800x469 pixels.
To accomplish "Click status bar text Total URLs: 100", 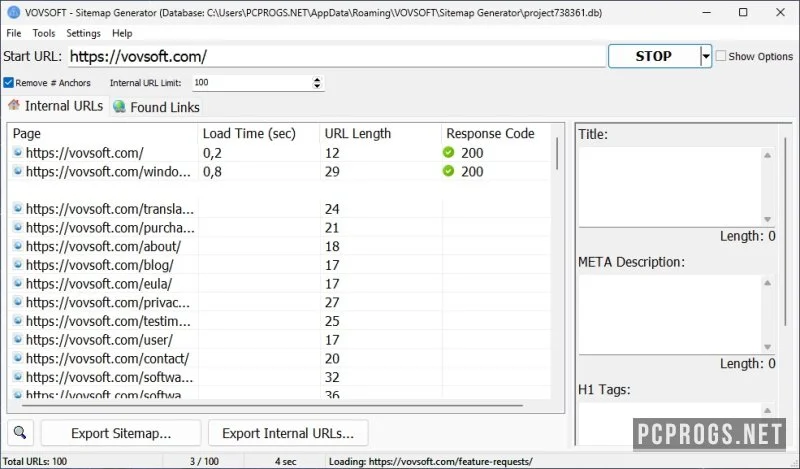I will 35,461.
